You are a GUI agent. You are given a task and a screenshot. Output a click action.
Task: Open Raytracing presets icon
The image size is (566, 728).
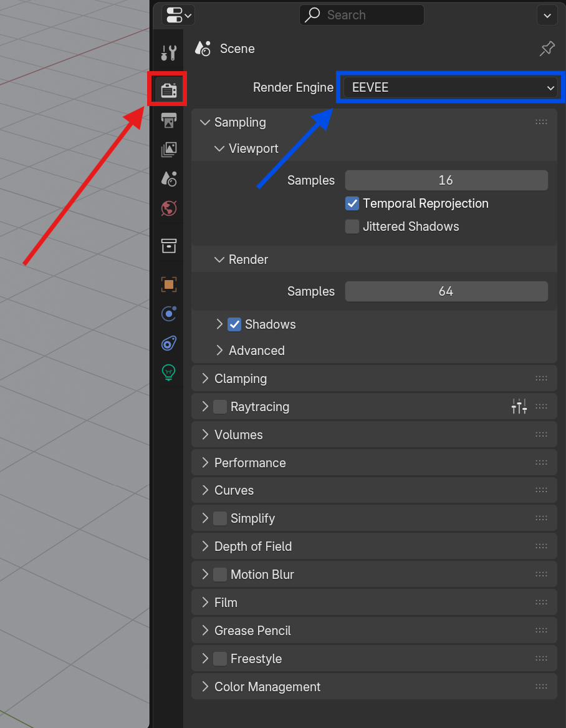pyautogui.click(x=519, y=406)
